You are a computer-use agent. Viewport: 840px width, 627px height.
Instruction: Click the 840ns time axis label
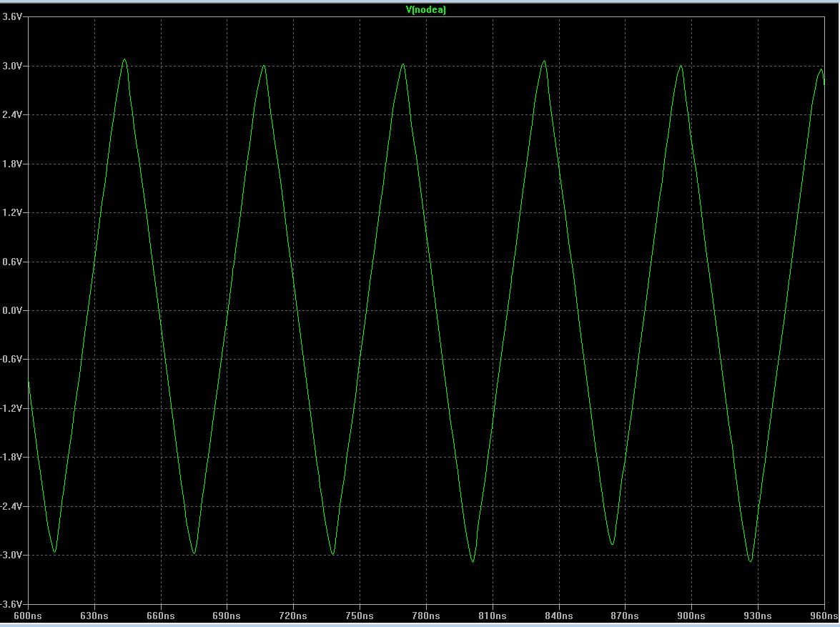point(559,616)
